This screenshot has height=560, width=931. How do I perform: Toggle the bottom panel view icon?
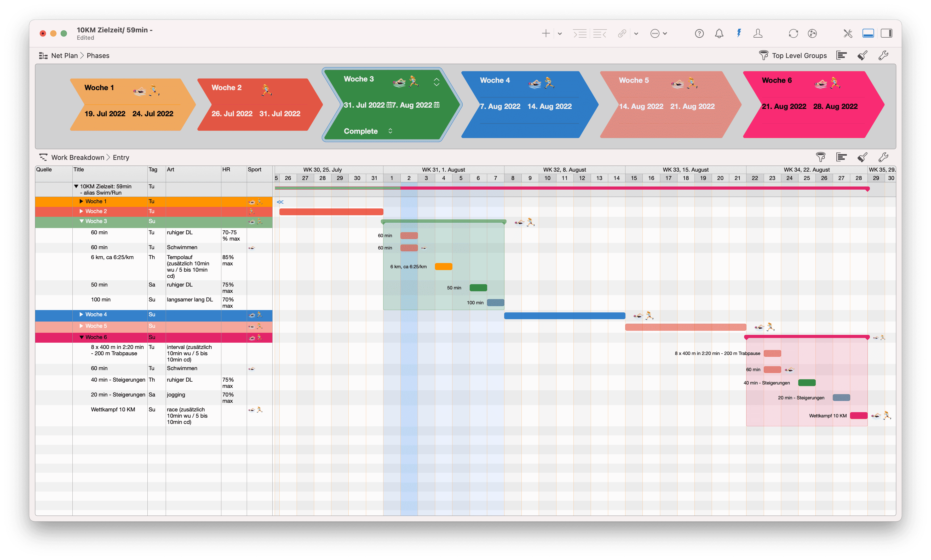click(868, 34)
